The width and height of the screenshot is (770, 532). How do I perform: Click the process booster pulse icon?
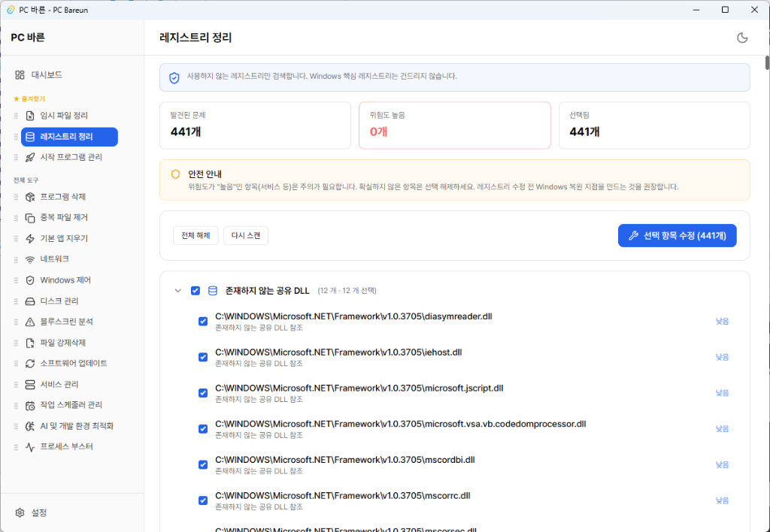point(30,446)
